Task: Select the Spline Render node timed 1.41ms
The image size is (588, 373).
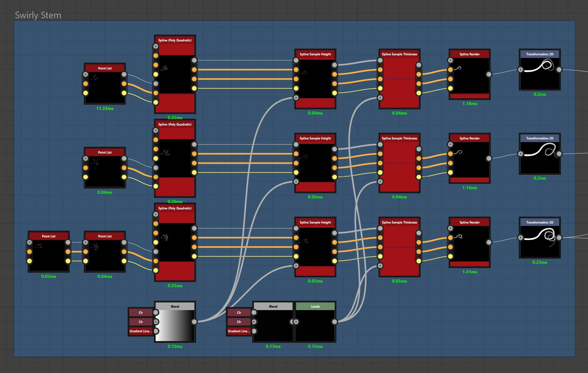Action: (x=469, y=242)
